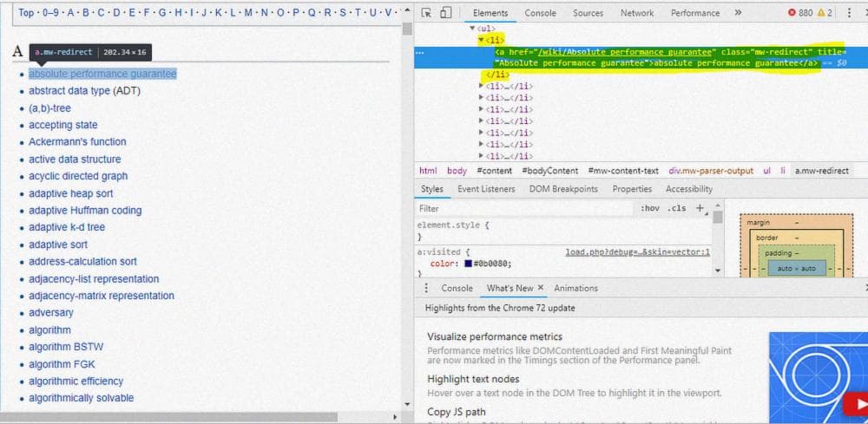This screenshot has height=424, width=868.
Task: Click the a.mw-redirect breadcrumb
Action: pyautogui.click(x=821, y=171)
